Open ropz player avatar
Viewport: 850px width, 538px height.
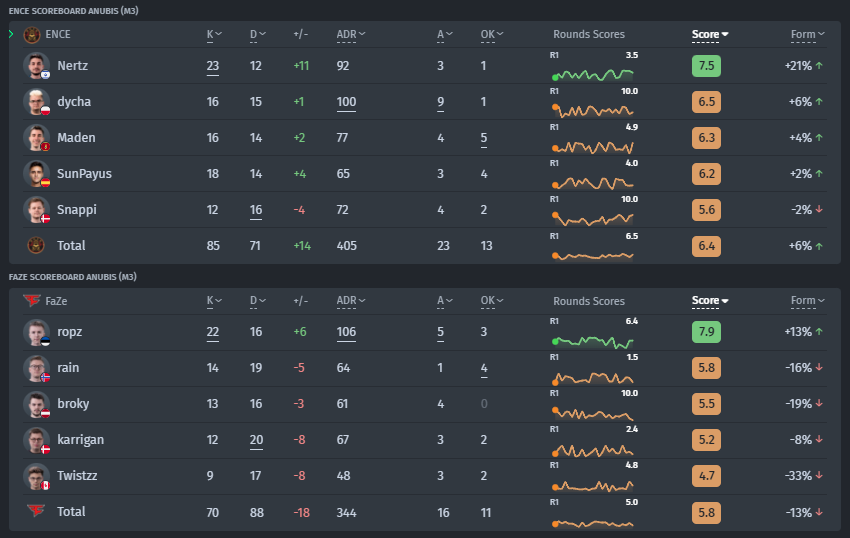(37, 332)
